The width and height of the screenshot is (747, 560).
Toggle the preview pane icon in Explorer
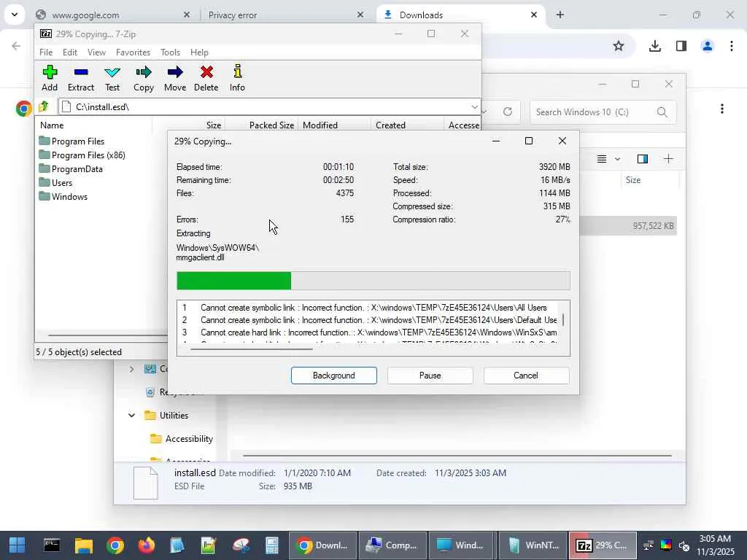[642, 159]
